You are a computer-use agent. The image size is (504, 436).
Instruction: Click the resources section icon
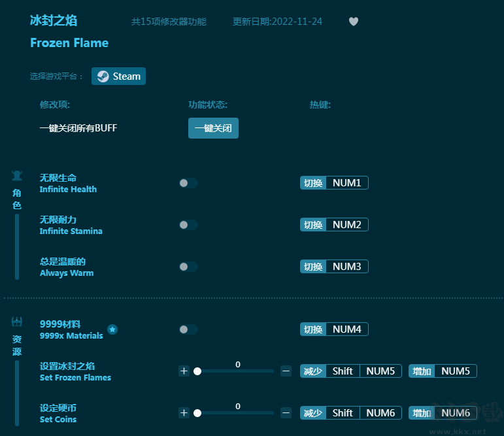[17, 322]
